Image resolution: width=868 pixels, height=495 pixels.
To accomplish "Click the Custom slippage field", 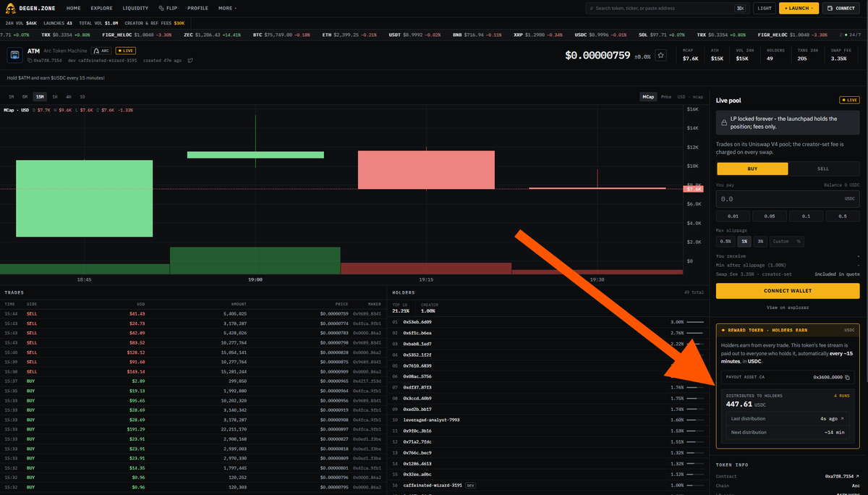I will pos(786,241).
